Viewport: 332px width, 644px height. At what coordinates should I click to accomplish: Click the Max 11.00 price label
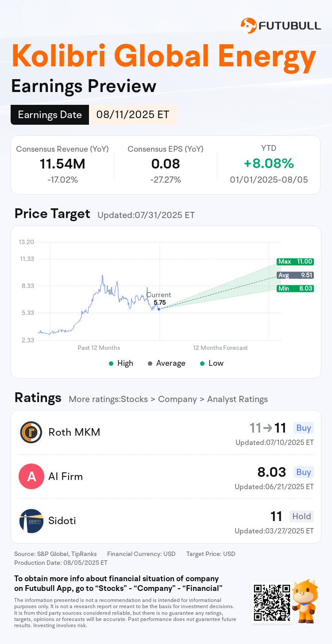(x=295, y=261)
